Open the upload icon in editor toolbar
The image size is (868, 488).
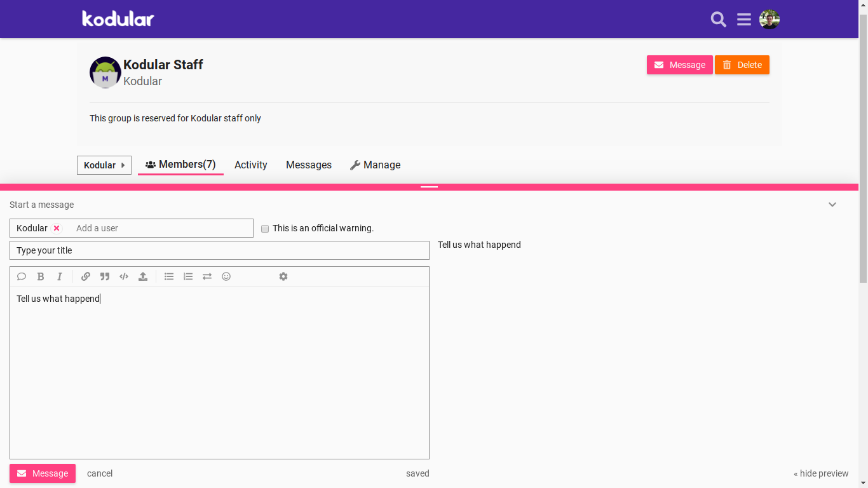point(143,276)
